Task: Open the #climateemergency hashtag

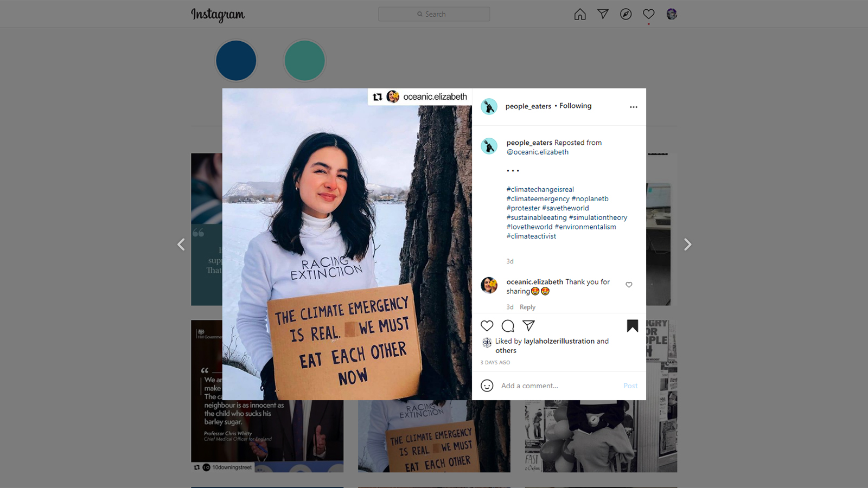Action: (538, 198)
